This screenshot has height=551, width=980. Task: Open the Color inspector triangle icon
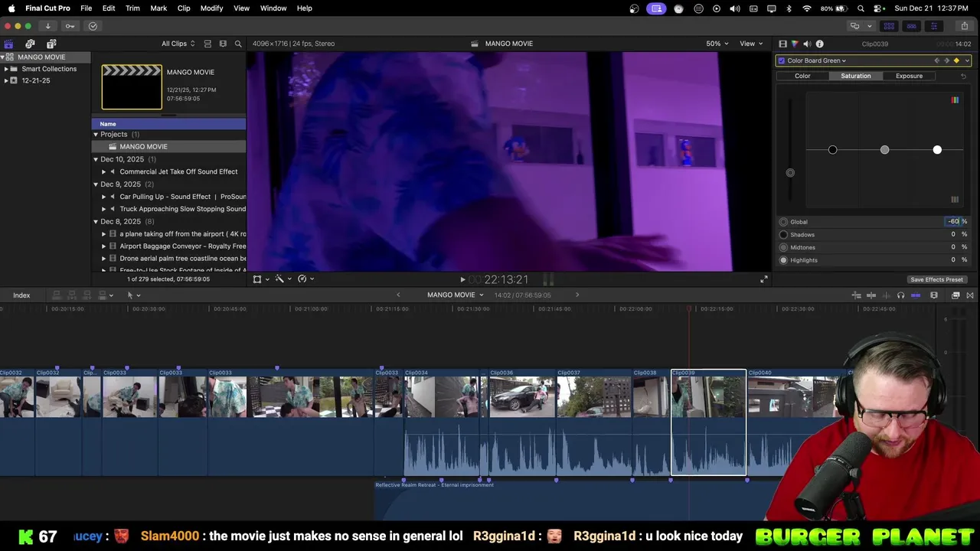coord(795,44)
